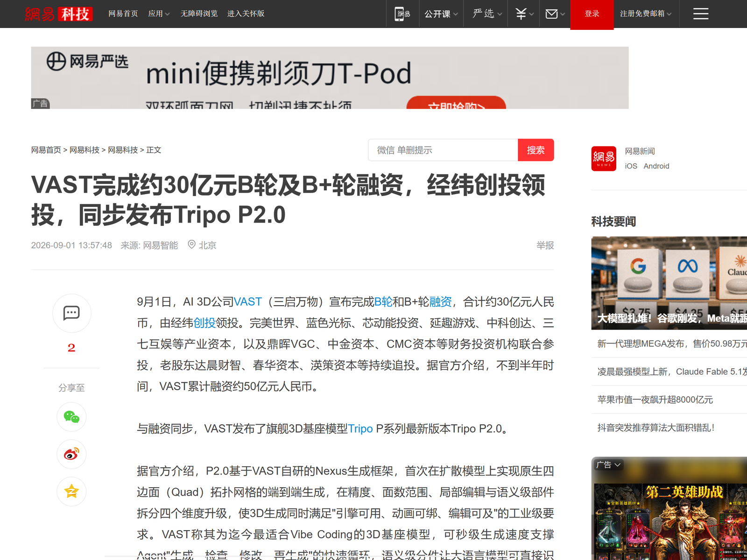Click the 网易严选 logo in banner

[x=87, y=61]
